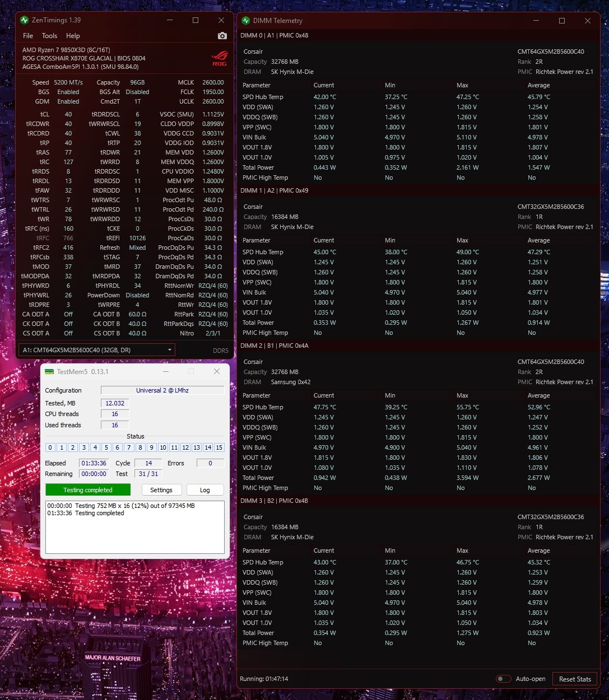Click the VSOC (SMU) 1.1125V value
Screen dimensions: 609x700
point(212,114)
